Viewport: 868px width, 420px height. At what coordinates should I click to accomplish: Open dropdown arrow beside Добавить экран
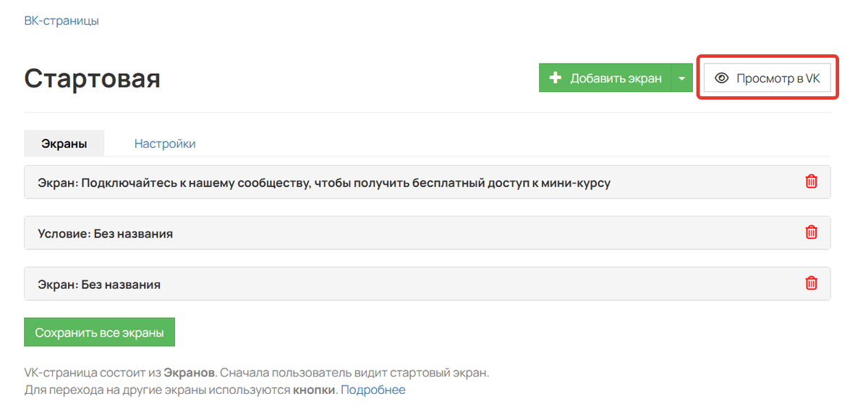(x=682, y=78)
